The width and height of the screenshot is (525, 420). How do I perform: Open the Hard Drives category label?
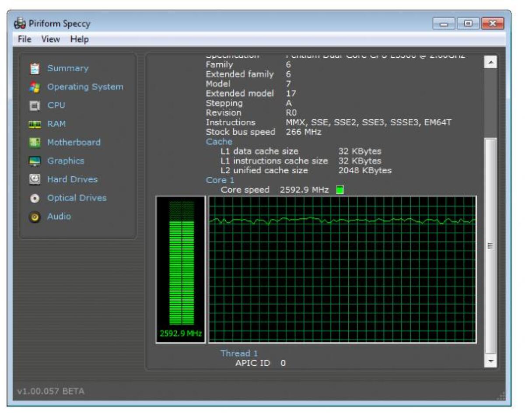point(72,179)
